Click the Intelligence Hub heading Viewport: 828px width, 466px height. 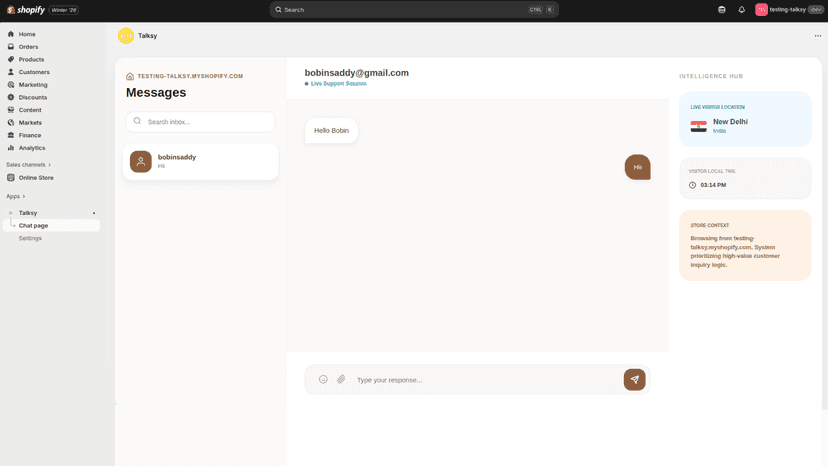(711, 76)
